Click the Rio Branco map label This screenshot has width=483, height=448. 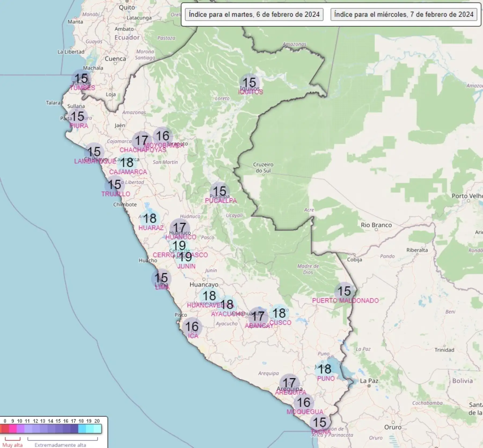pyautogui.click(x=376, y=225)
